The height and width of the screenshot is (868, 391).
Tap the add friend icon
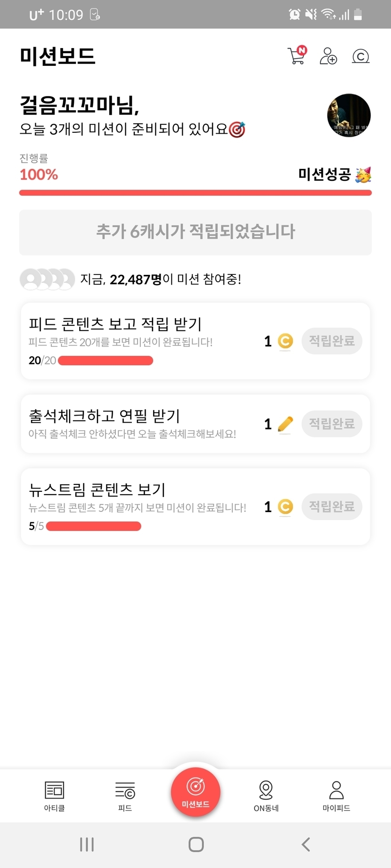pos(328,56)
